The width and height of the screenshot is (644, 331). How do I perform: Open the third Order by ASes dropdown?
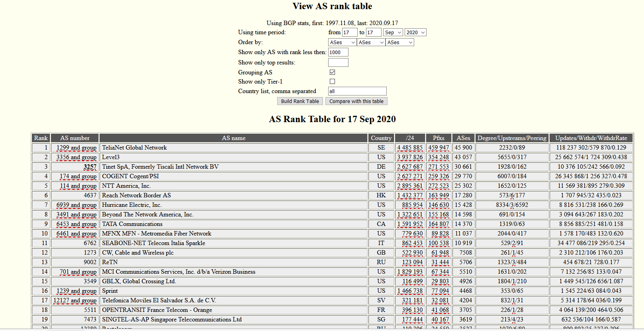399,42
